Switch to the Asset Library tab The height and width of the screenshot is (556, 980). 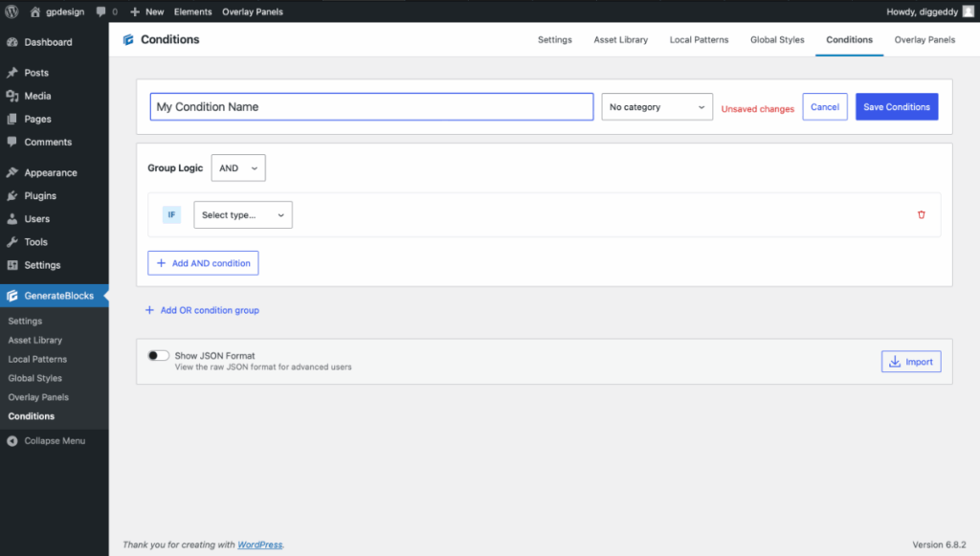point(620,39)
